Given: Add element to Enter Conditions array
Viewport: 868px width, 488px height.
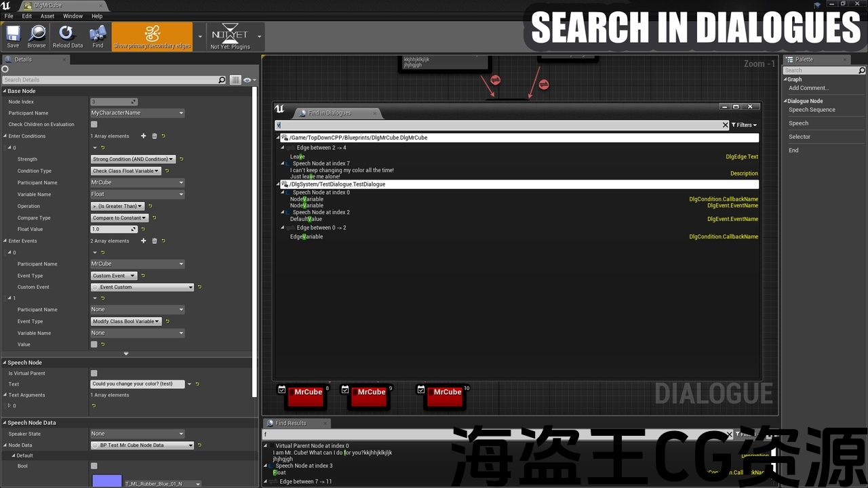Looking at the screenshot, I should [143, 136].
